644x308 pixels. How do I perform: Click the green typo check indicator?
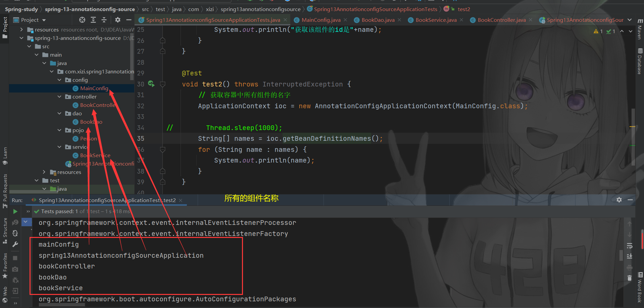[x=611, y=31]
